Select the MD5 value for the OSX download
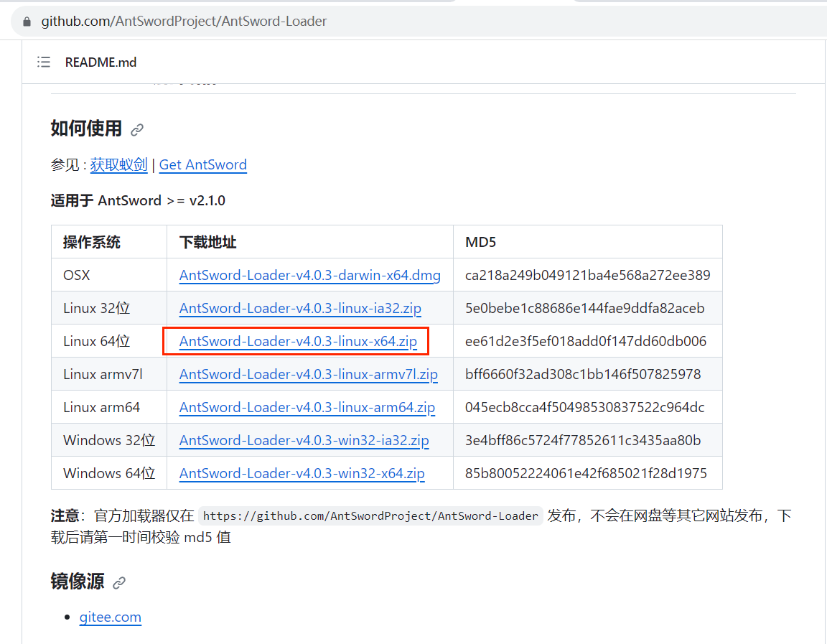The image size is (827, 644). coord(587,275)
